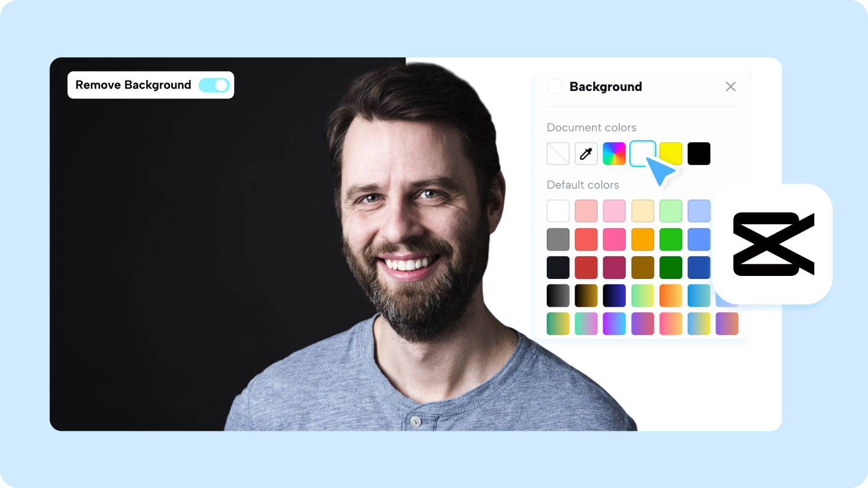Select the yellow document color
This screenshot has width=868, height=488.
tap(671, 154)
